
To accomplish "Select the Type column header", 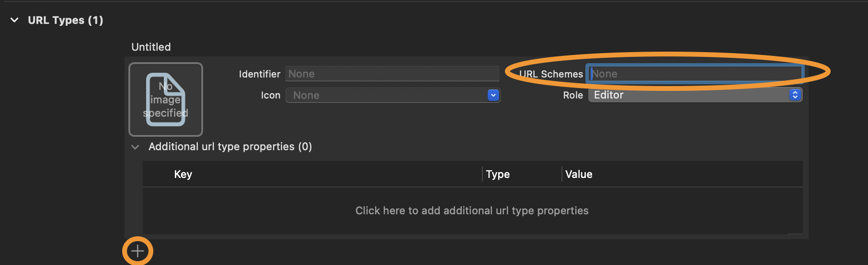I will coord(498,175).
